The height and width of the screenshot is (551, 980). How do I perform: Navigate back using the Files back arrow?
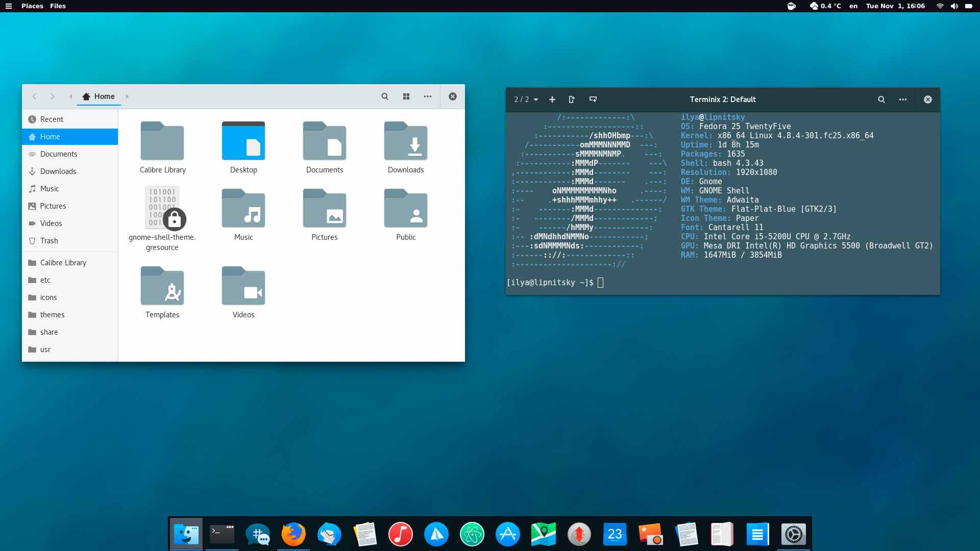pyautogui.click(x=34, y=96)
